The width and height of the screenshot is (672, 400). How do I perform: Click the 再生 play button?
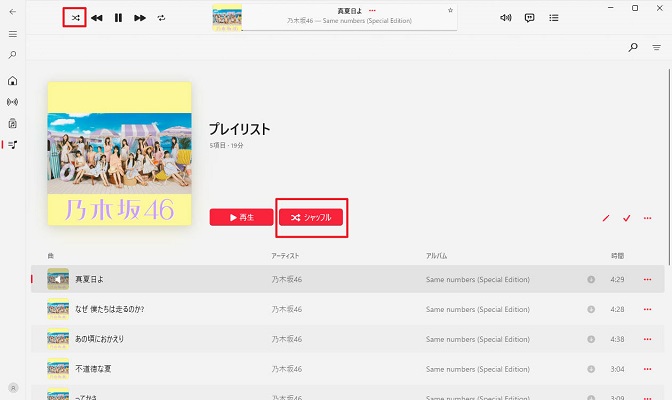(241, 217)
